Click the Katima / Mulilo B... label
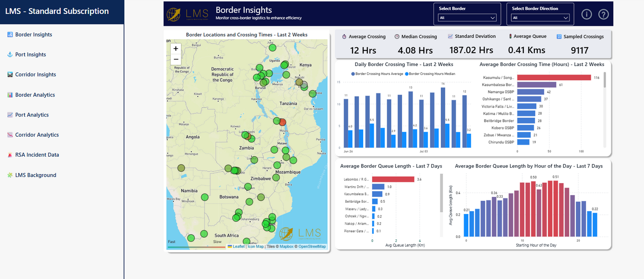This screenshot has height=279, width=644. pyautogui.click(x=499, y=113)
